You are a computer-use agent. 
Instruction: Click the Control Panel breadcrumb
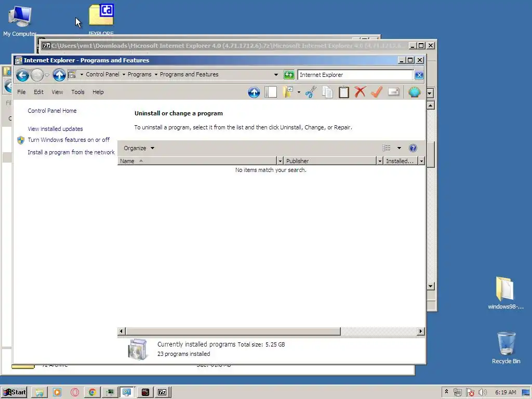pos(102,74)
